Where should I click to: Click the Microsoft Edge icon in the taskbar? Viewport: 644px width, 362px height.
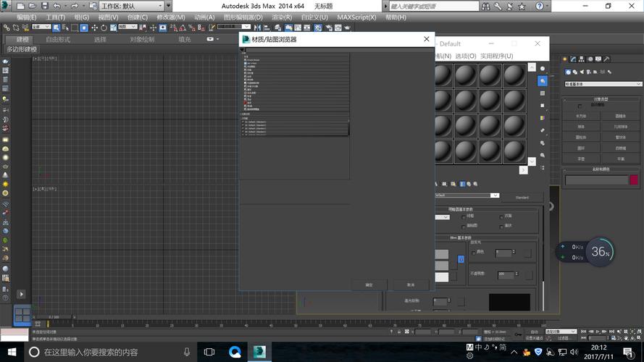(x=235, y=352)
